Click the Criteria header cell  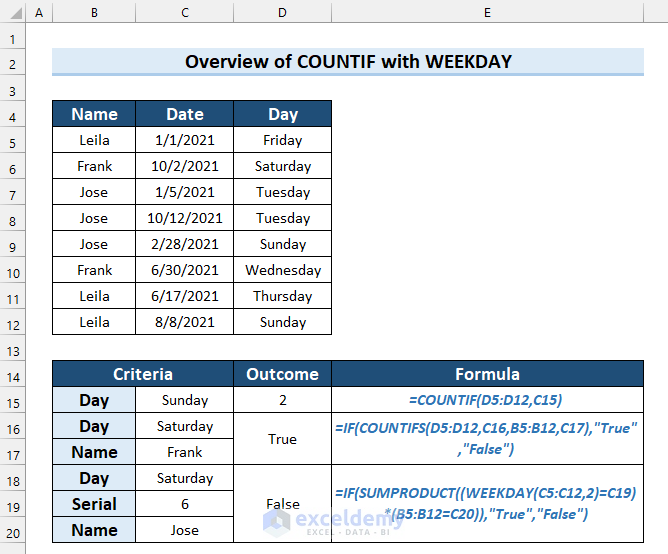[x=143, y=375]
